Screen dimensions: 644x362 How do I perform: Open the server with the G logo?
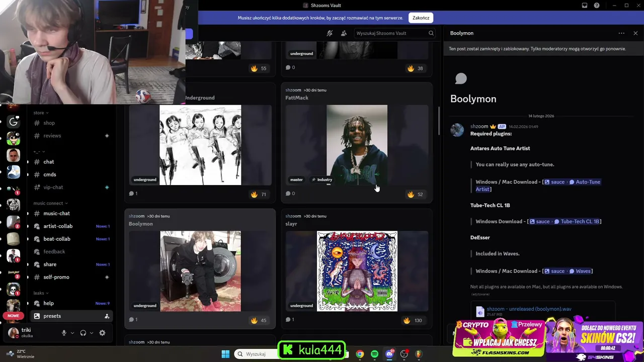(x=14, y=121)
